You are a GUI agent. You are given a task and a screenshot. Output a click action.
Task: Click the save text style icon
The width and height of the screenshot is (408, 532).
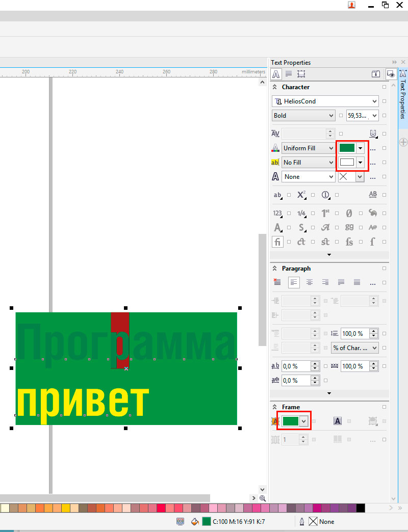point(376,73)
